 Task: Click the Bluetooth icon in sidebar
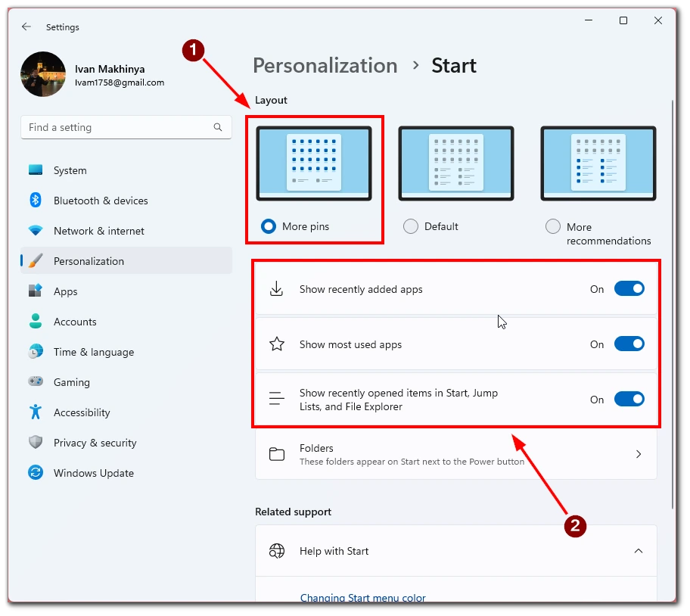36,201
